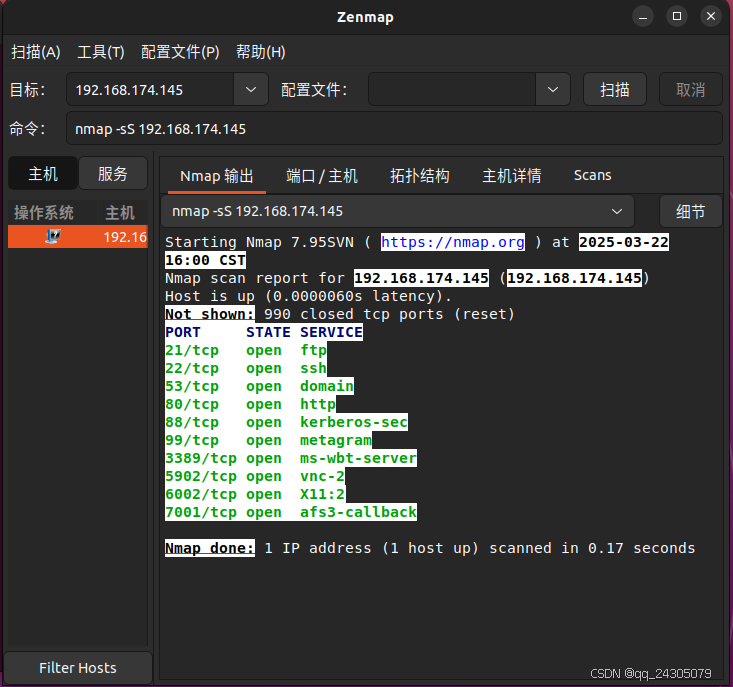This screenshot has height=687, width=733.
Task: Click the 命令 command input field
Action: (x=395, y=129)
